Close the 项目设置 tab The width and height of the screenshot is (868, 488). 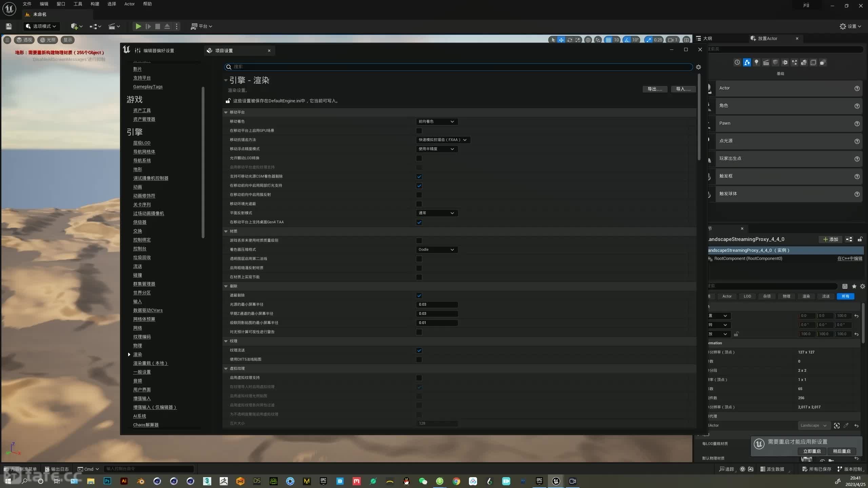pyautogui.click(x=269, y=50)
